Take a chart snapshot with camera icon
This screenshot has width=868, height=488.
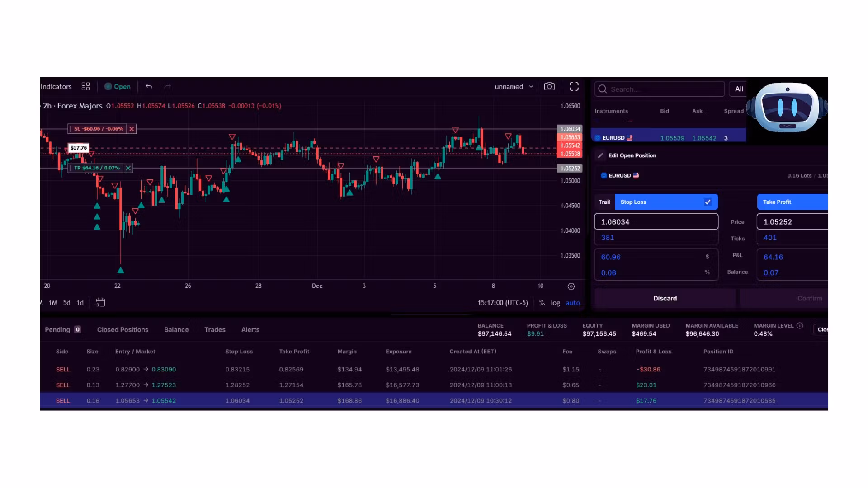pyautogui.click(x=549, y=86)
